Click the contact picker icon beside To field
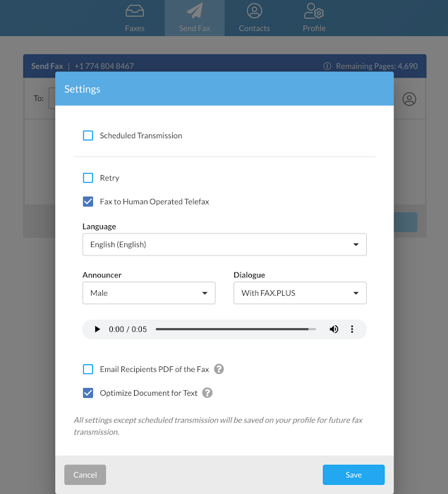 409,99
